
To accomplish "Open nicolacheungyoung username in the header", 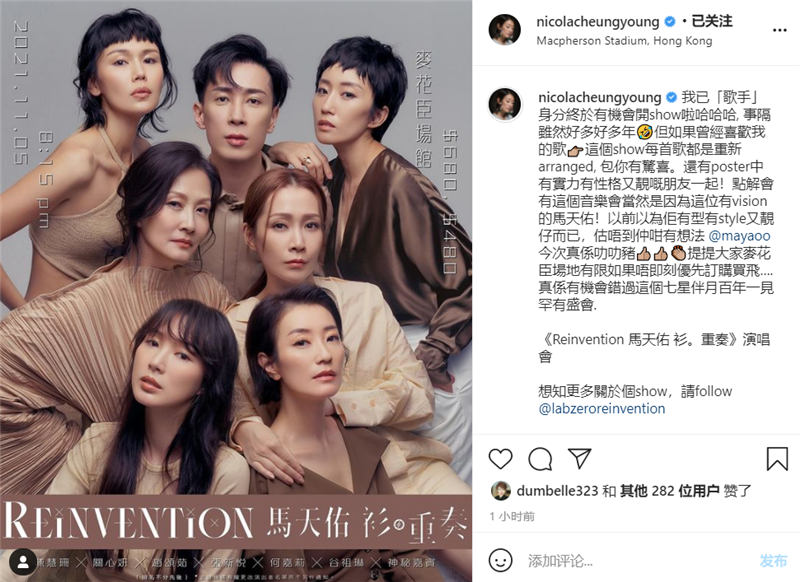I will [598, 21].
